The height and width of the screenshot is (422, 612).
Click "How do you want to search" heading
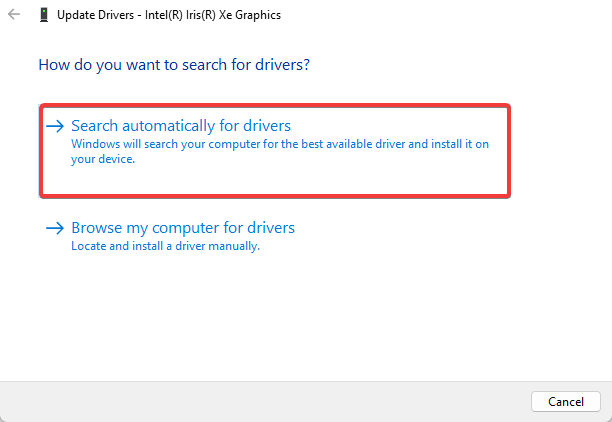point(173,64)
